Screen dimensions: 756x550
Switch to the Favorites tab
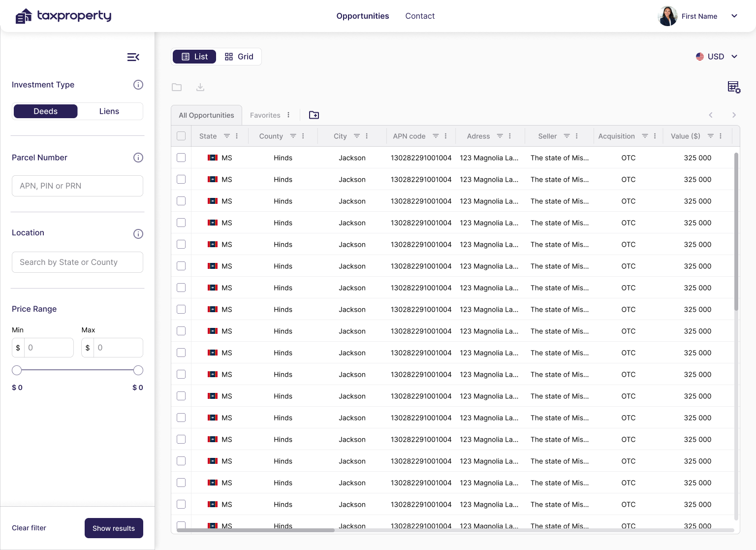click(265, 115)
